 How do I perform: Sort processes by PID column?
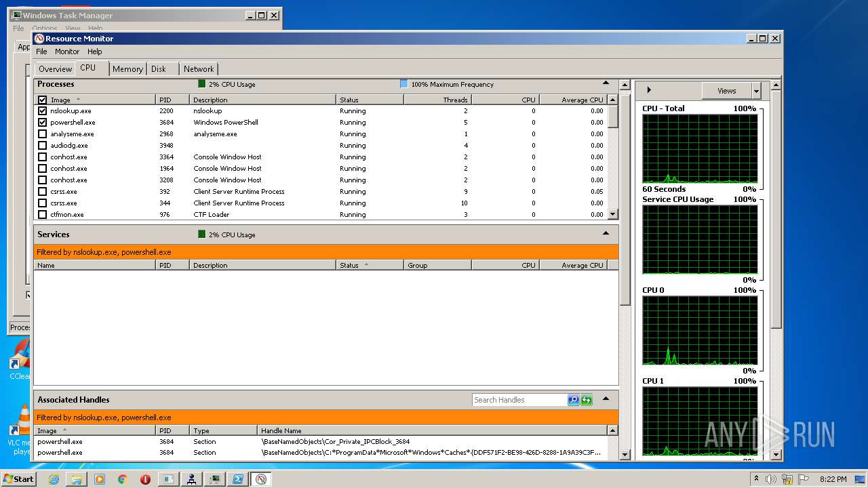(173, 100)
